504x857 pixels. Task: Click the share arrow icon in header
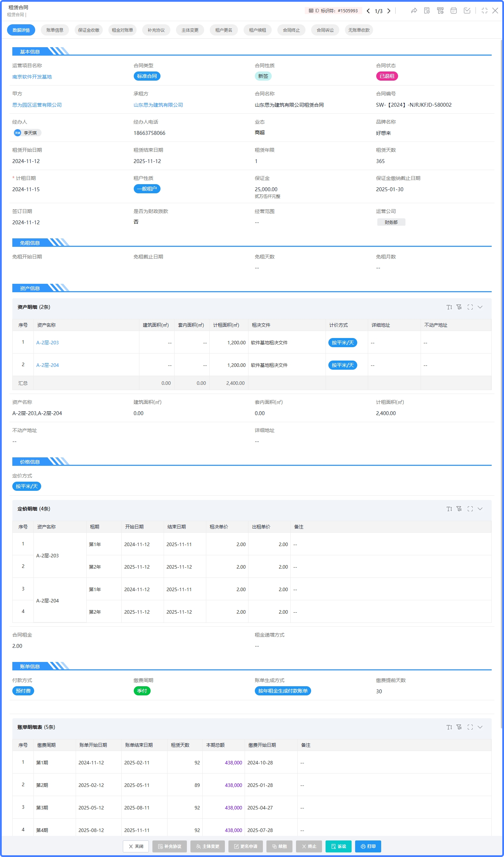tap(414, 11)
